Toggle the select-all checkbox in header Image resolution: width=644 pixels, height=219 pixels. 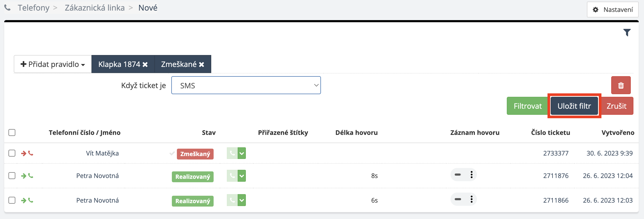12,133
